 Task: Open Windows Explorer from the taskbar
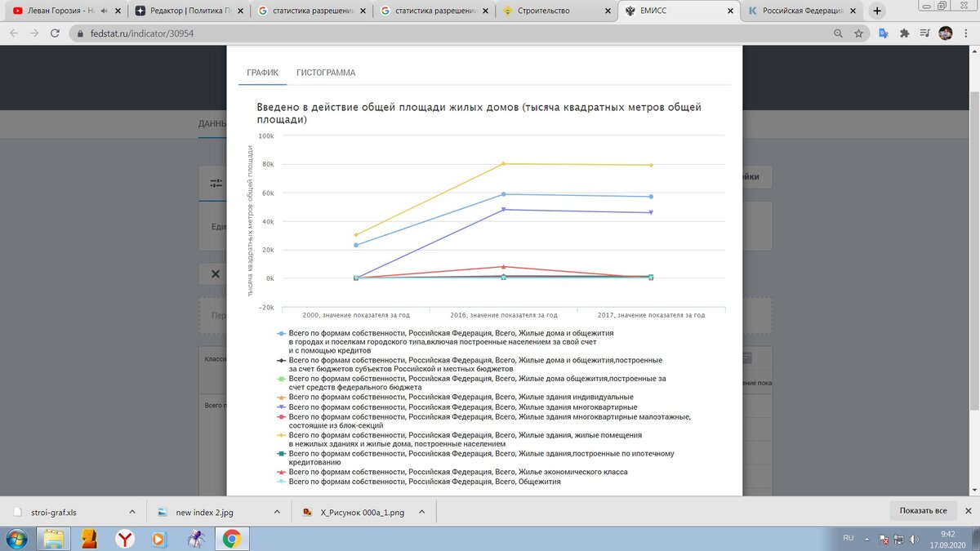53,539
